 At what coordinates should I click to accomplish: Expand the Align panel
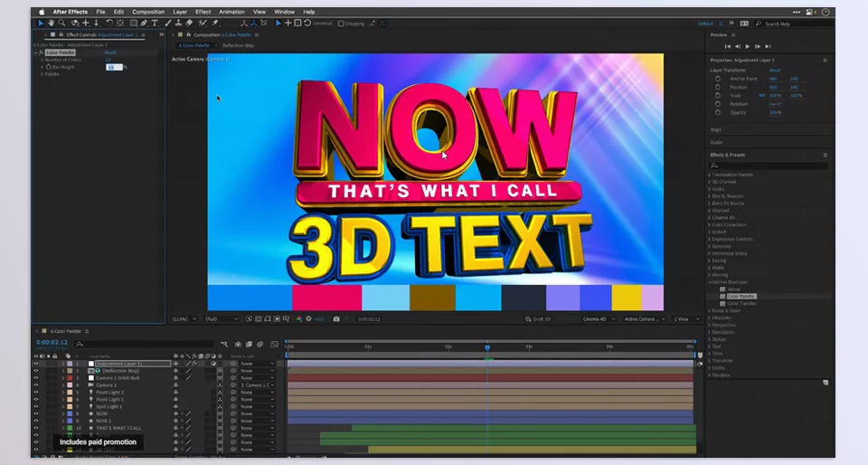716,129
